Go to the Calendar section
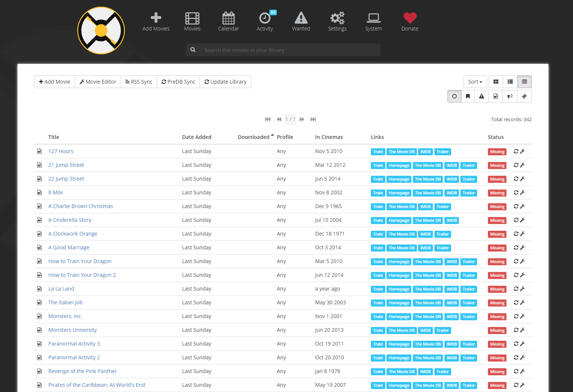 [228, 21]
